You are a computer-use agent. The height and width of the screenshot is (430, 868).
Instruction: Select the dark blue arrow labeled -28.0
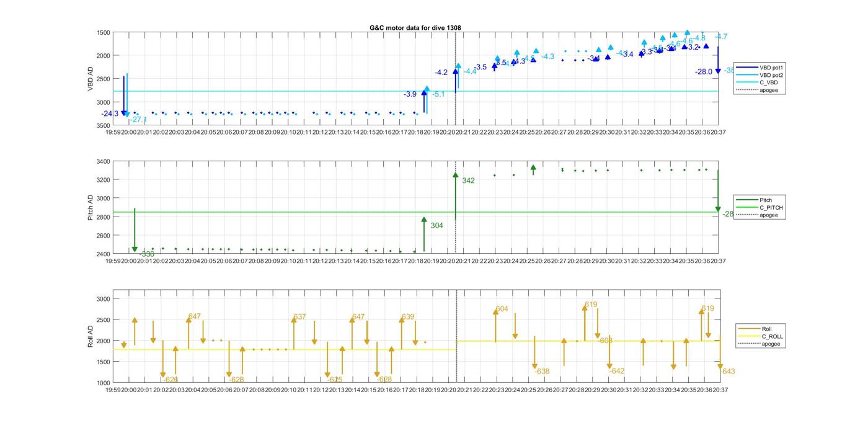[718, 60]
